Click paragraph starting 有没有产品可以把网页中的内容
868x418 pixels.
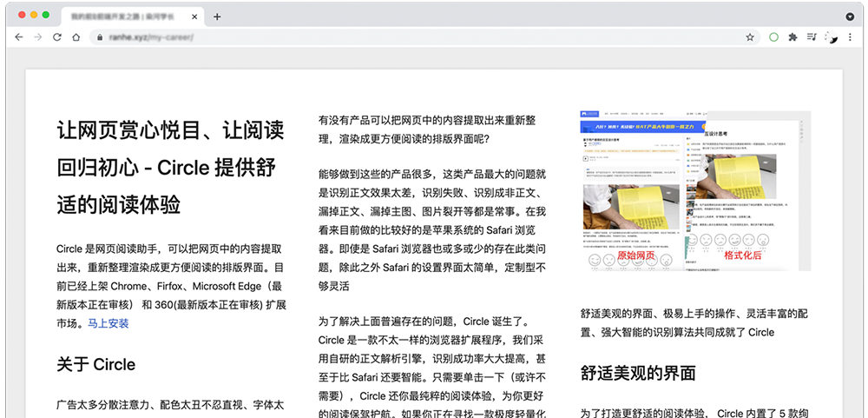[x=427, y=129]
